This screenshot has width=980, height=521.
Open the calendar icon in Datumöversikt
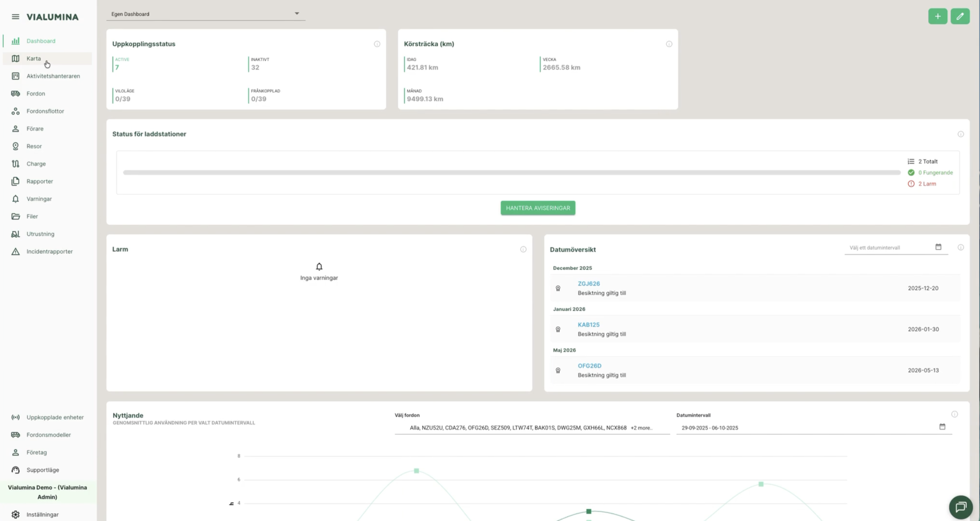click(938, 247)
